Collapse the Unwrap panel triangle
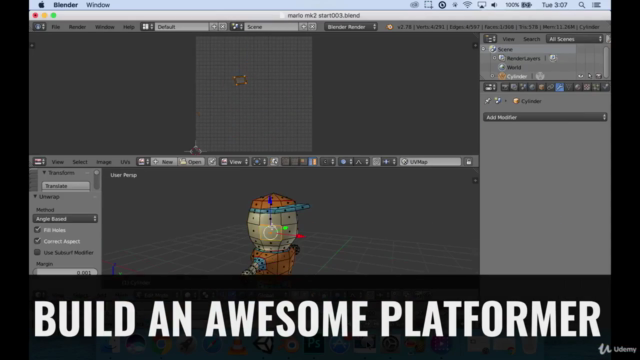Viewport: 640px width, 360px height. 35,196
